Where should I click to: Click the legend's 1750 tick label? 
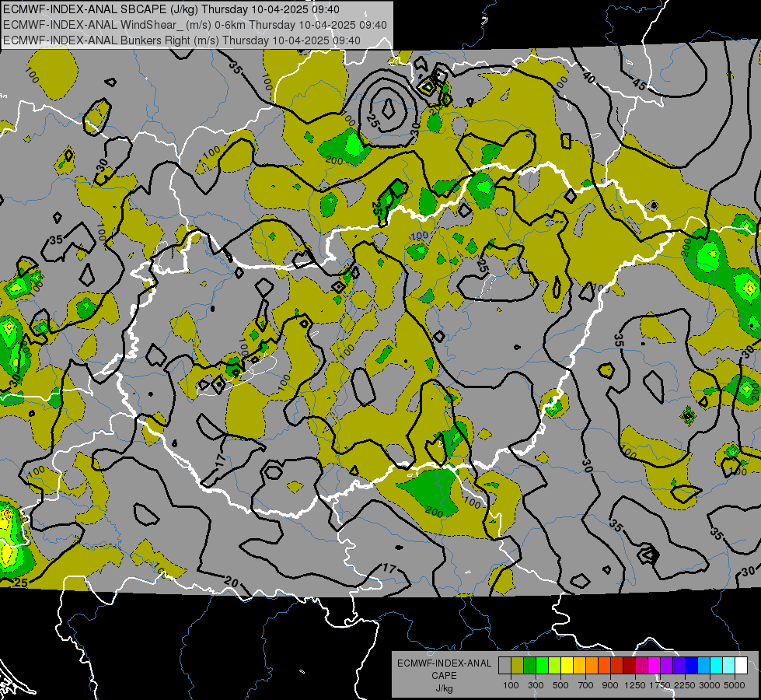pyautogui.click(x=660, y=685)
